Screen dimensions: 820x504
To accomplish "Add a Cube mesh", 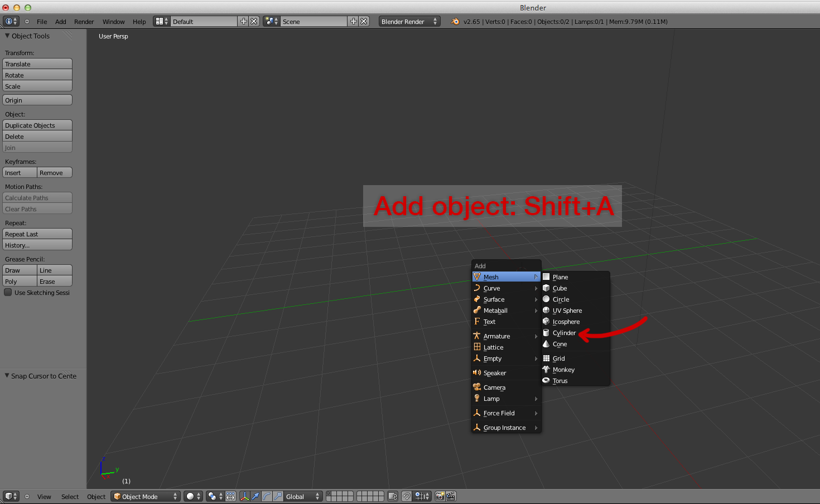I will click(576, 288).
